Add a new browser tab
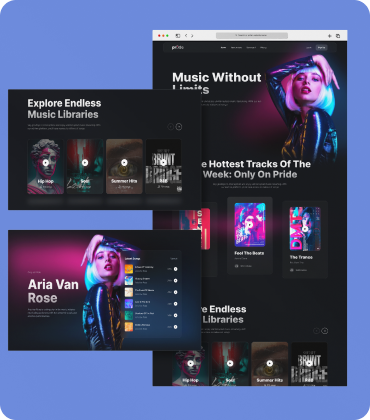Viewport: 370px width, 420px height. click(330, 36)
